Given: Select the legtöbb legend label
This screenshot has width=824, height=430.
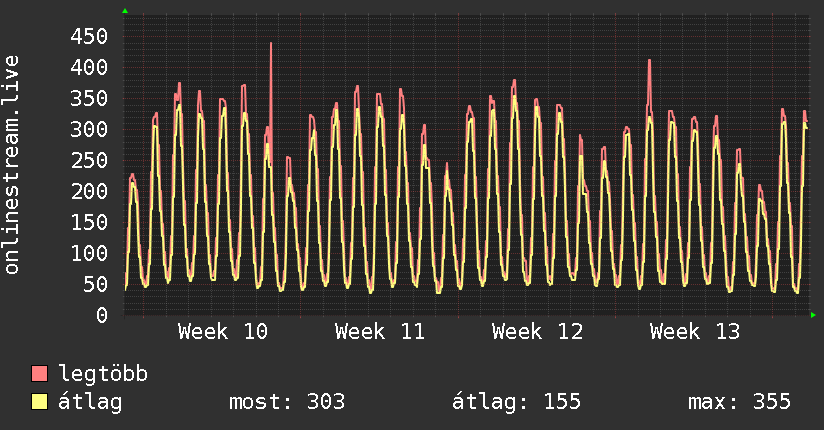Looking at the screenshot, I should point(103,373).
